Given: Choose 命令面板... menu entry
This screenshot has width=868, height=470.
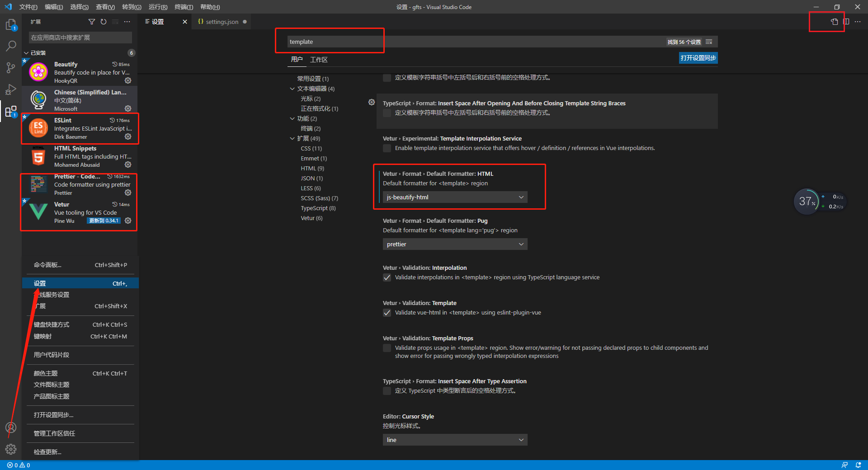Looking at the screenshot, I should click(x=80, y=265).
